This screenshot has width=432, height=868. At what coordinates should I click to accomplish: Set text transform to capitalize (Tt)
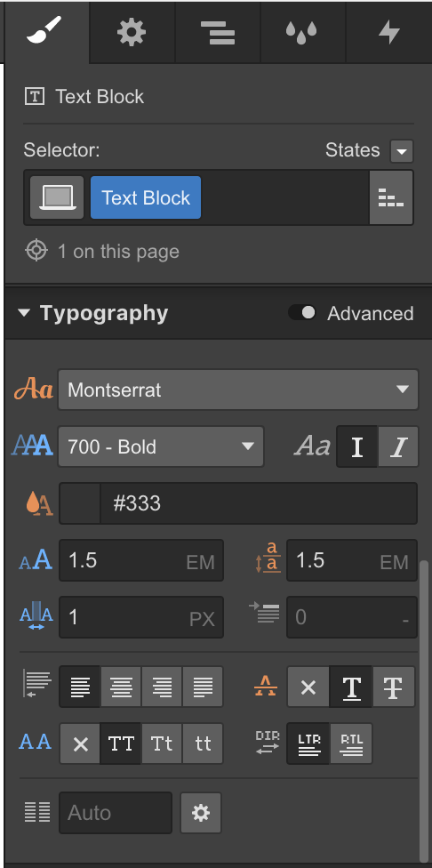point(162,743)
